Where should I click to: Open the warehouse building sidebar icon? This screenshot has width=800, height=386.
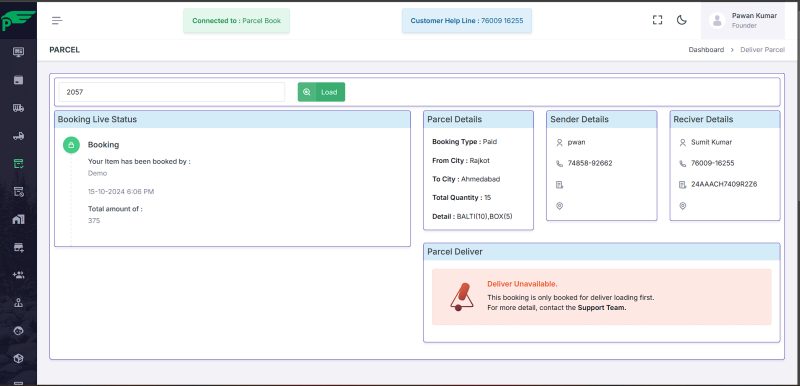18,219
